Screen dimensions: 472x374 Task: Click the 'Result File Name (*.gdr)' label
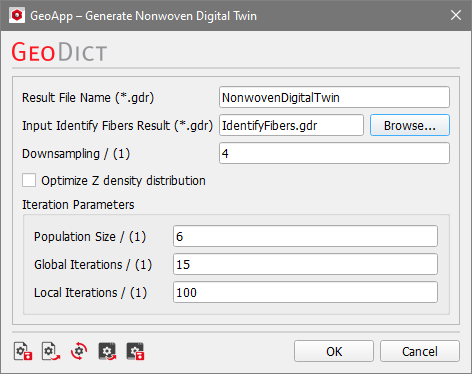click(x=88, y=98)
